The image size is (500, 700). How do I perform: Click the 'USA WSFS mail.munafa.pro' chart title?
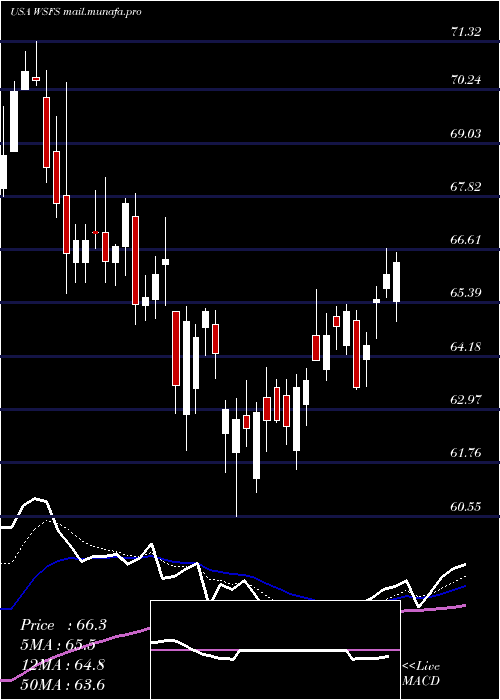click(75, 12)
